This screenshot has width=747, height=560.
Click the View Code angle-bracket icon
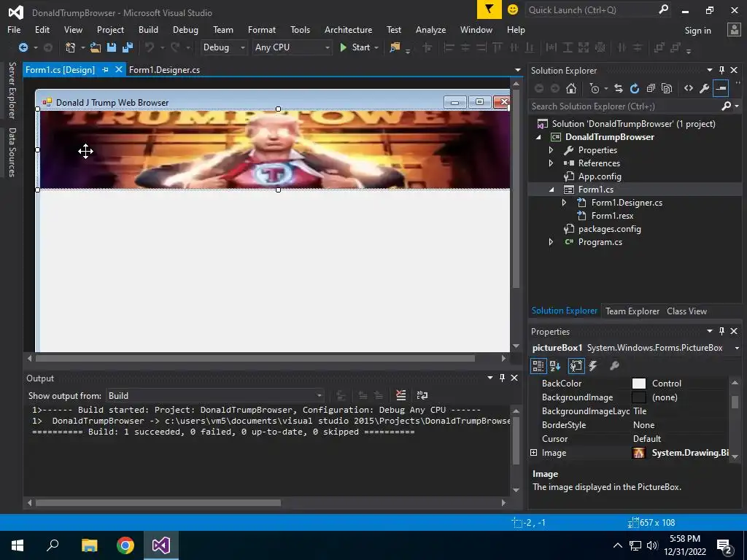pos(689,88)
